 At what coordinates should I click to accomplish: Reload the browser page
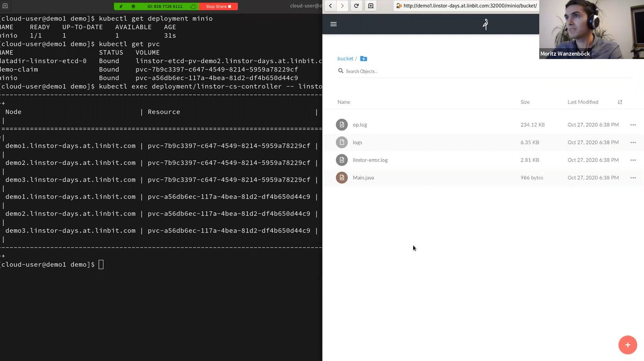(356, 6)
